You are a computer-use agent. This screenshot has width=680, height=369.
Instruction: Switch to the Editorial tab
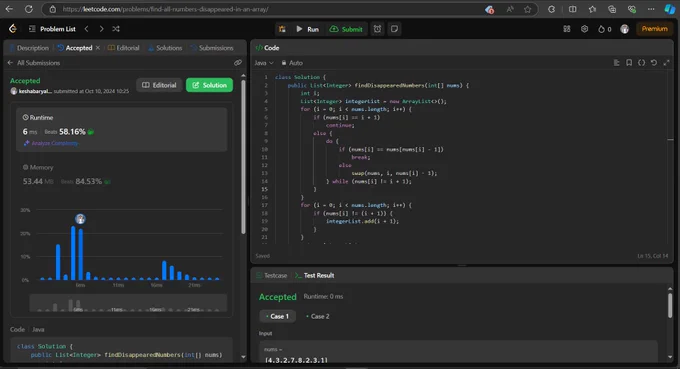click(124, 48)
